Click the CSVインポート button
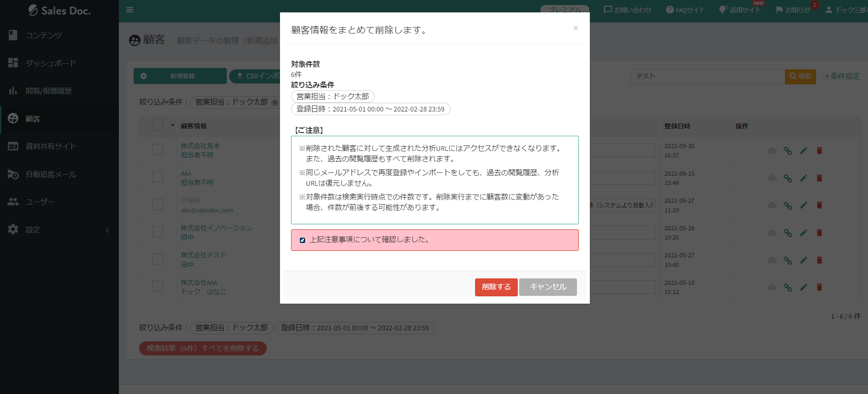 255,76
